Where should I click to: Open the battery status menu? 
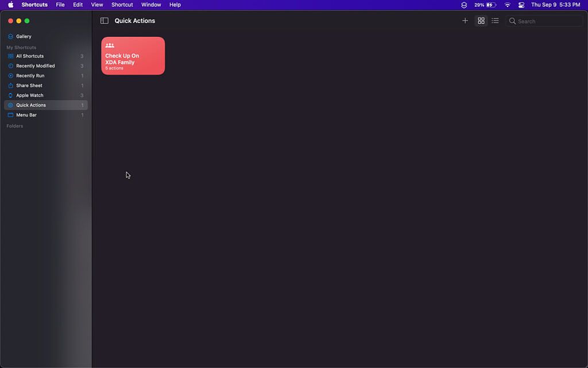(485, 5)
